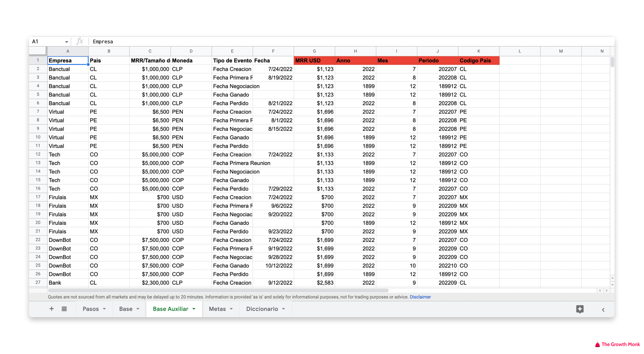Click the fx formula icon
The height and width of the screenshot is (354, 644).
[x=80, y=41]
